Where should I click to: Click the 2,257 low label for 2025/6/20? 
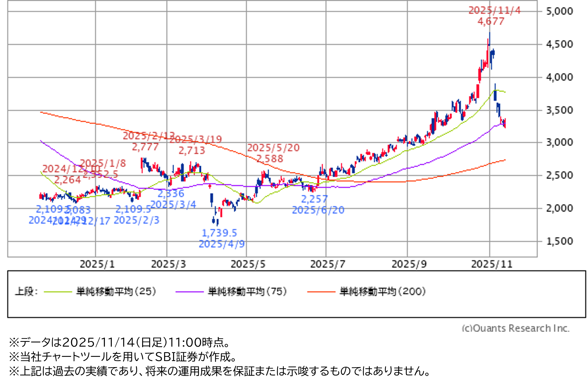(x=314, y=199)
